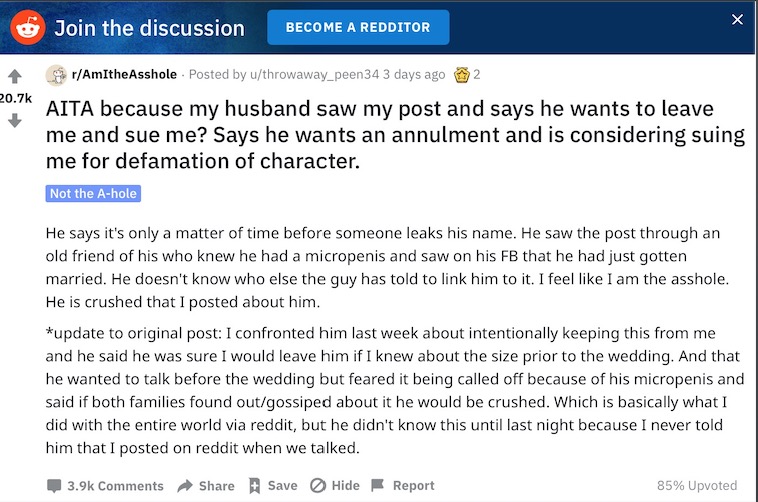The height and width of the screenshot is (502, 758).
Task: Dismiss the Join the discussion banner
Action: (x=737, y=19)
